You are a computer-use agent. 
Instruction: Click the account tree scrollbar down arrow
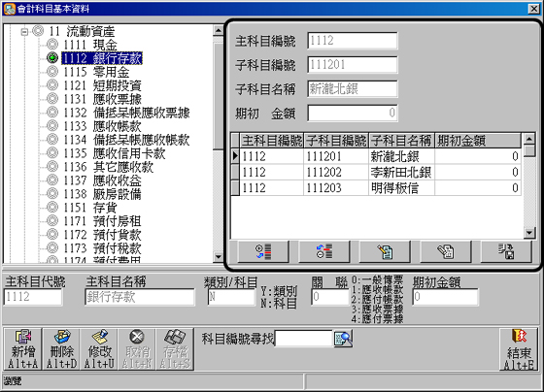(219, 257)
